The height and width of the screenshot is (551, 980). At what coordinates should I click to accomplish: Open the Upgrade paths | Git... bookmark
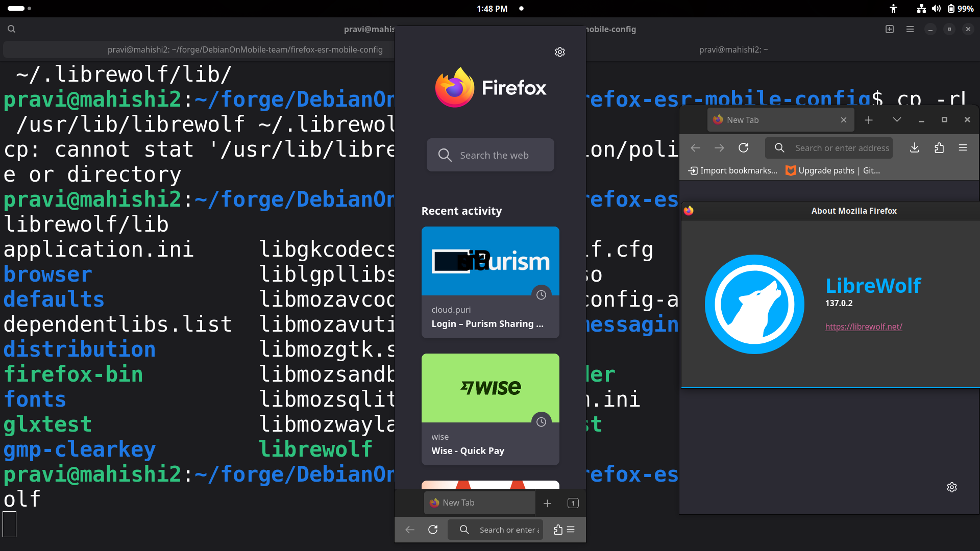pos(833,170)
